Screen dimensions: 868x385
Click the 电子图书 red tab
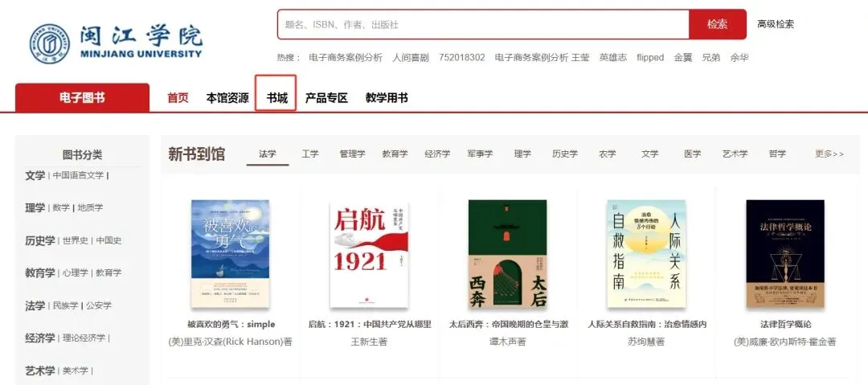click(82, 97)
